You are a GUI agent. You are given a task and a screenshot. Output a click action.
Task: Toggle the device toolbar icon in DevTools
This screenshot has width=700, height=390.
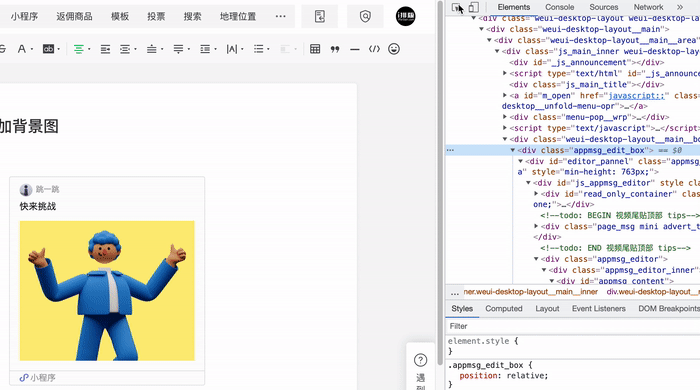(x=474, y=7)
